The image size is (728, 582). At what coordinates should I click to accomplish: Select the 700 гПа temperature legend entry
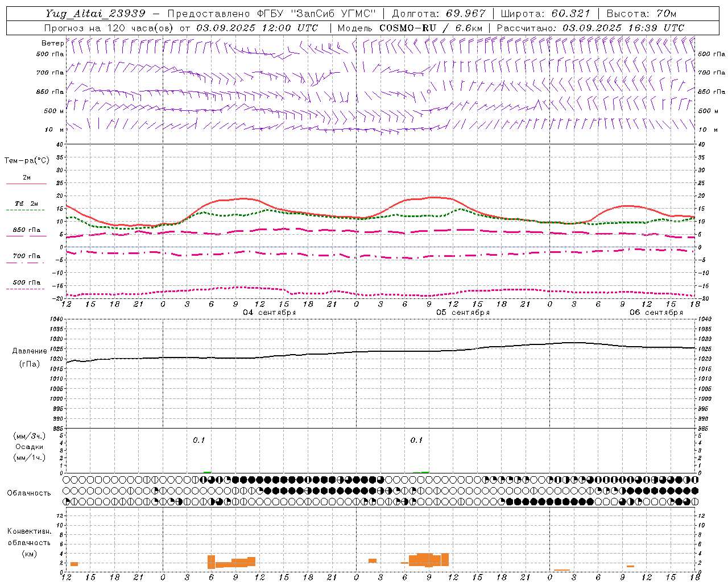pos(26,256)
